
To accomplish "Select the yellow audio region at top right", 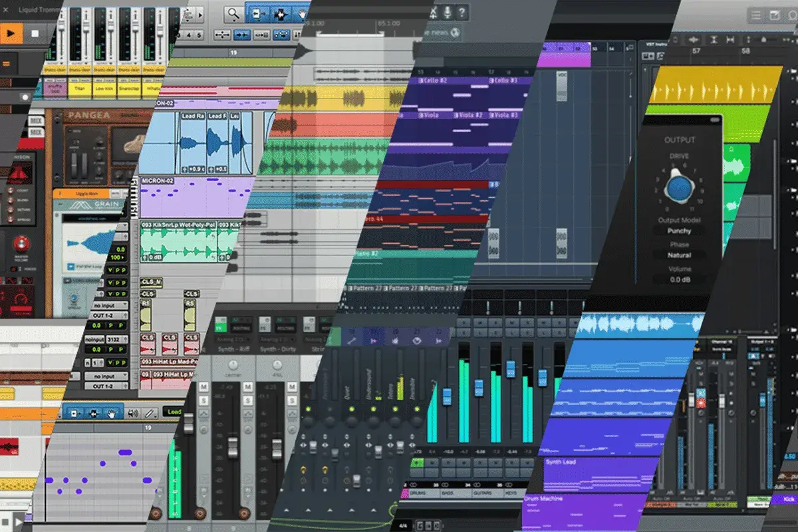I will pyautogui.click(x=715, y=84).
